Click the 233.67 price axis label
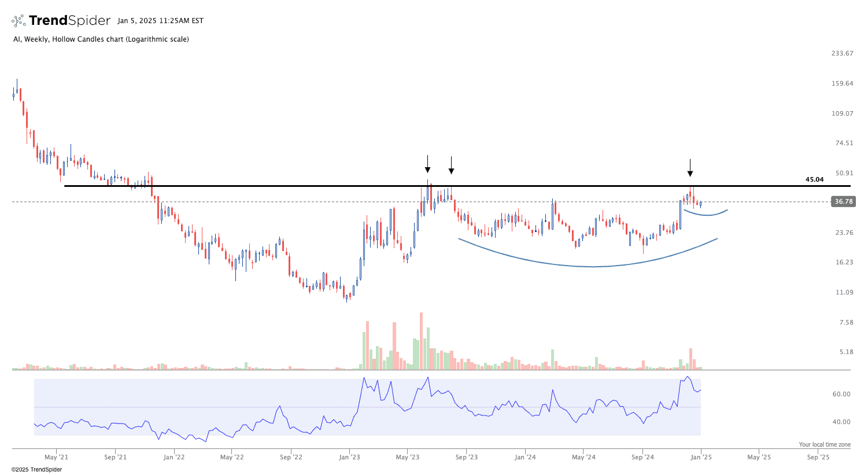This screenshot has width=868, height=475. 842,53
